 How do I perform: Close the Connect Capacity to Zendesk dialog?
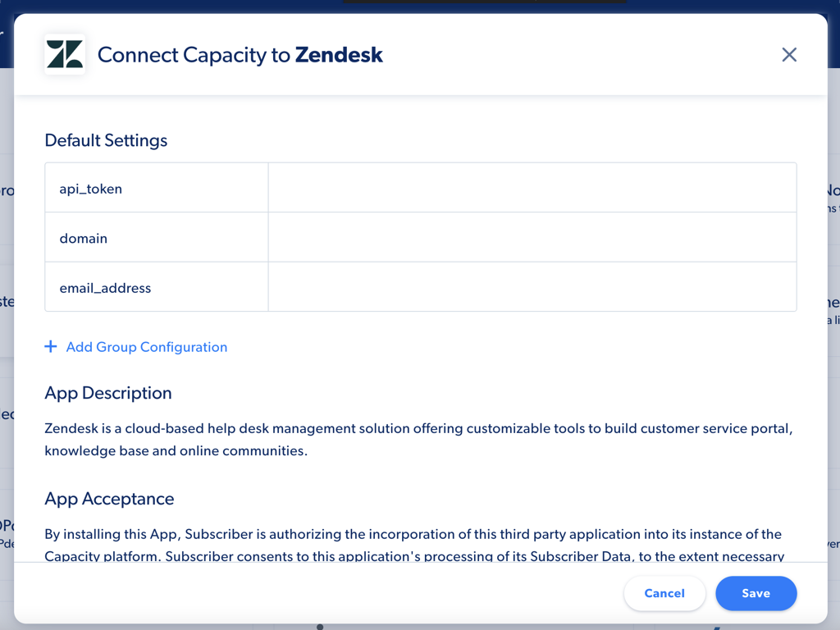pos(788,55)
